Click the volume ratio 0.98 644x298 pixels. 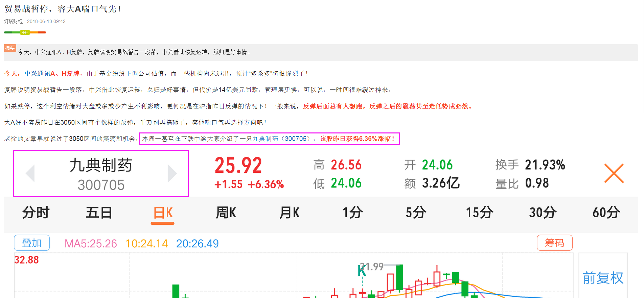point(537,183)
